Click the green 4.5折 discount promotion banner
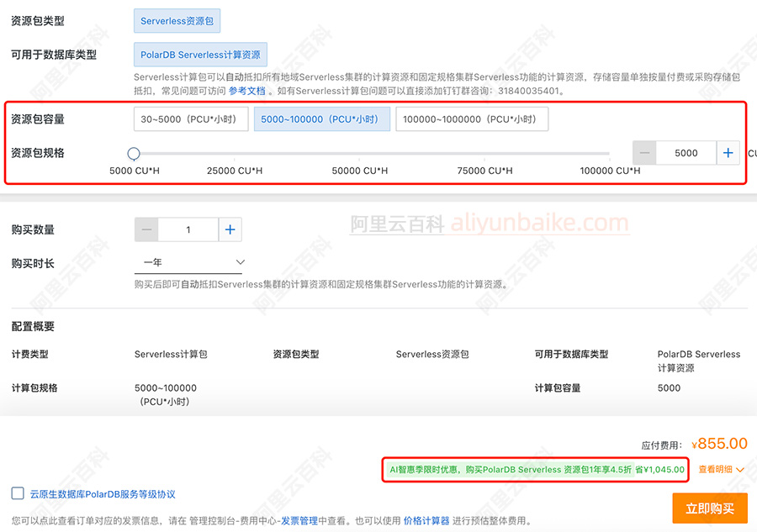This screenshot has height=532, width=757. (x=537, y=469)
